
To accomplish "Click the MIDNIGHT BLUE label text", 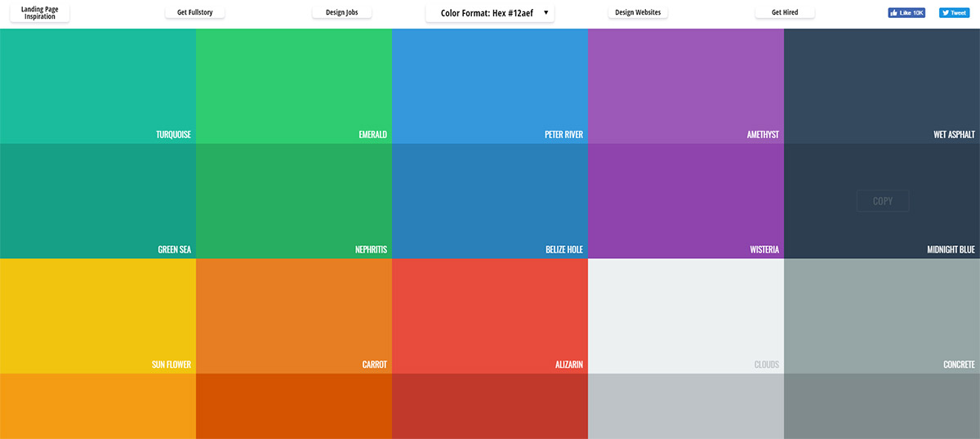I will click(951, 249).
